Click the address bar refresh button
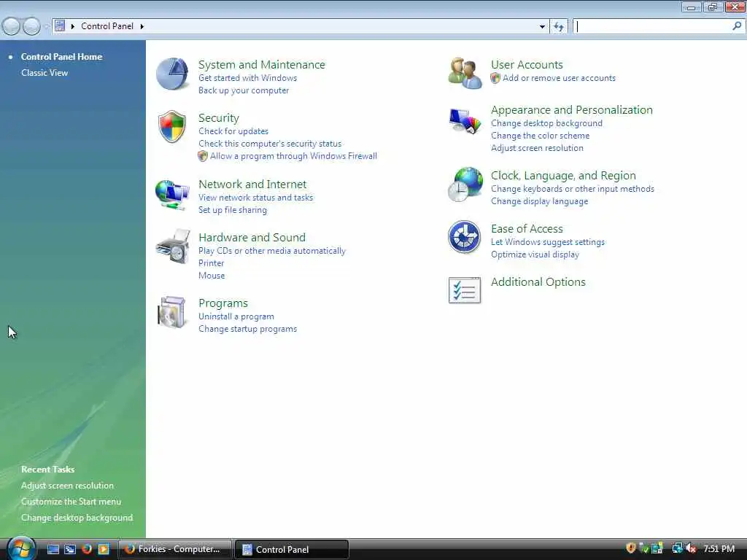This screenshot has width=747, height=560. point(559,27)
